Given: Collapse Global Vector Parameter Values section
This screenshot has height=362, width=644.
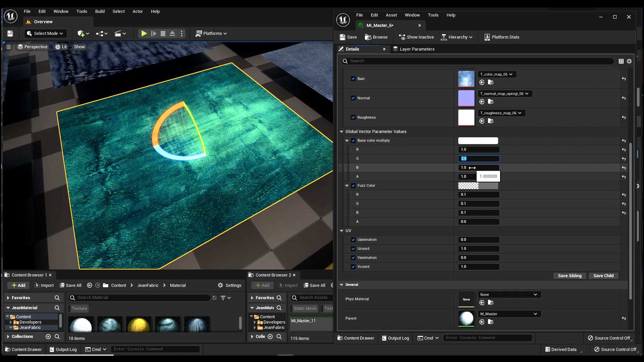Looking at the screenshot, I should [x=341, y=132].
